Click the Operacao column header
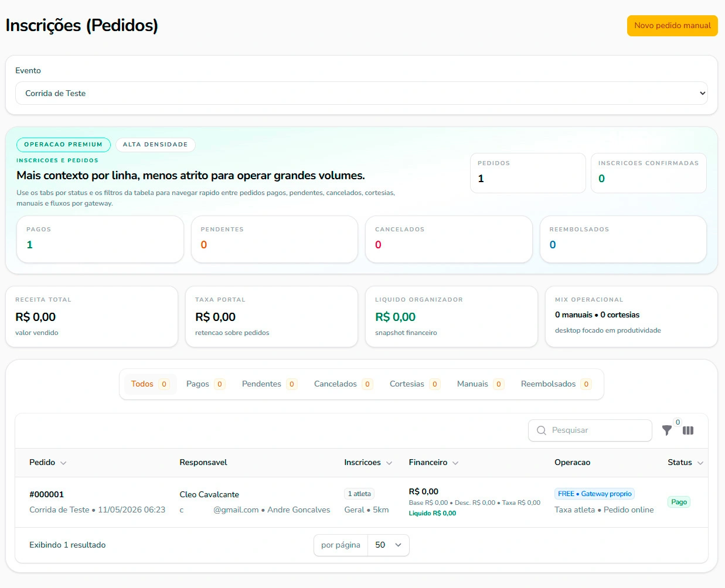725x588 pixels. 572,463
